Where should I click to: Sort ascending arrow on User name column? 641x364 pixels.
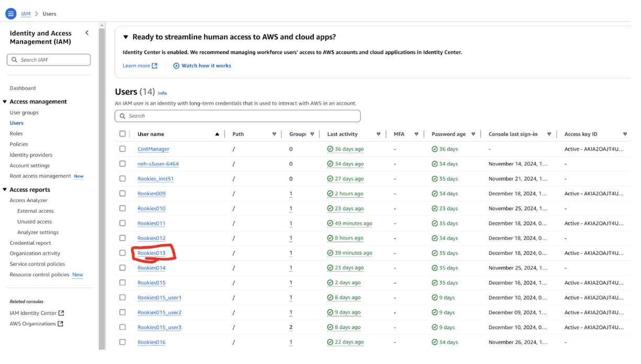[x=217, y=134]
